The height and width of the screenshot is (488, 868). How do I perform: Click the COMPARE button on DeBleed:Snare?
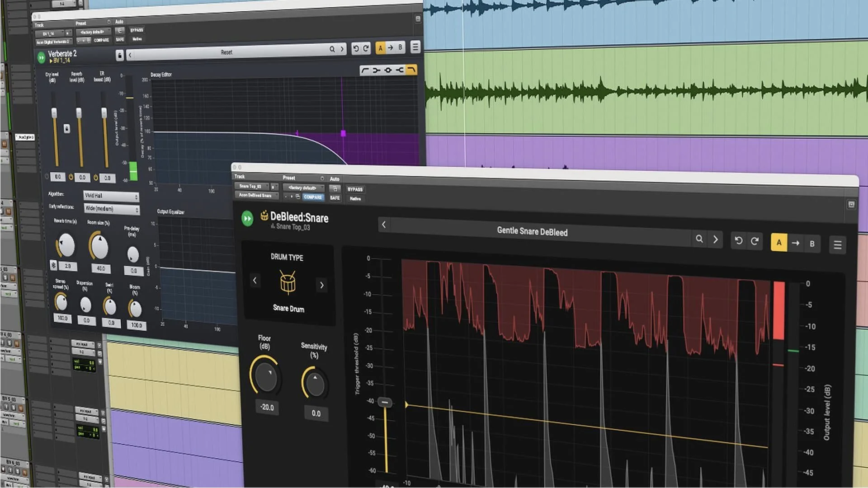pyautogui.click(x=313, y=197)
